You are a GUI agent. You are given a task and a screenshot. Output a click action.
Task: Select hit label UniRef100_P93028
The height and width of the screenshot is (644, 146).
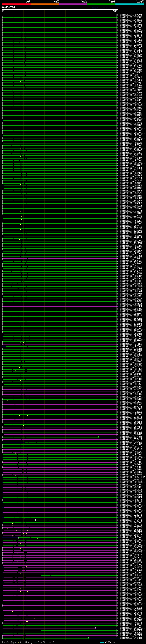click(x=131, y=452)
